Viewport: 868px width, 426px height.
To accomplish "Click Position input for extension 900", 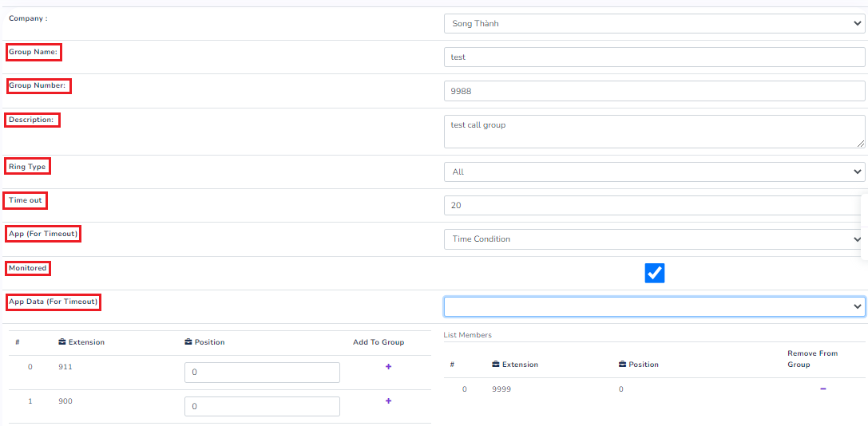I will (x=262, y=406).
